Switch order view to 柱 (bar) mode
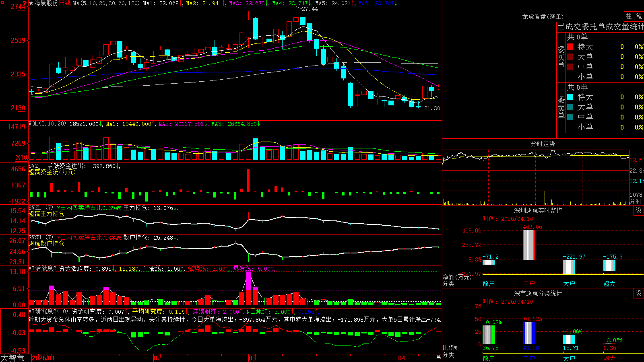 click(629, 16)
